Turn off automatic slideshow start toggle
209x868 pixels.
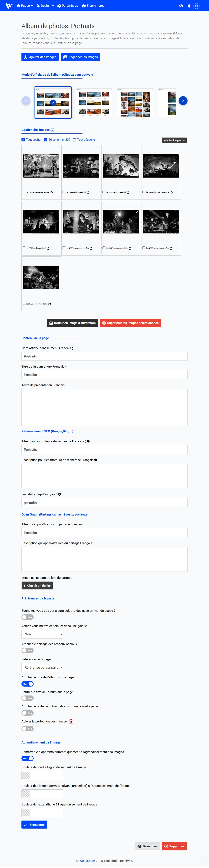click(x=27, y=758)
